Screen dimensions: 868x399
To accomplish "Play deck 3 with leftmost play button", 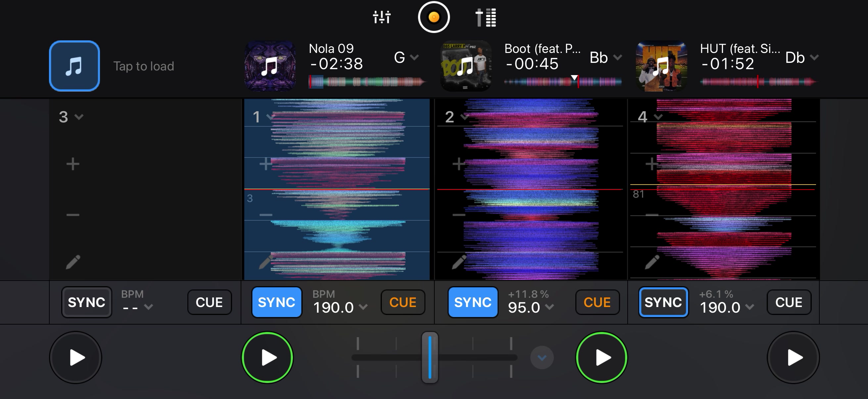I will point(76,357).
